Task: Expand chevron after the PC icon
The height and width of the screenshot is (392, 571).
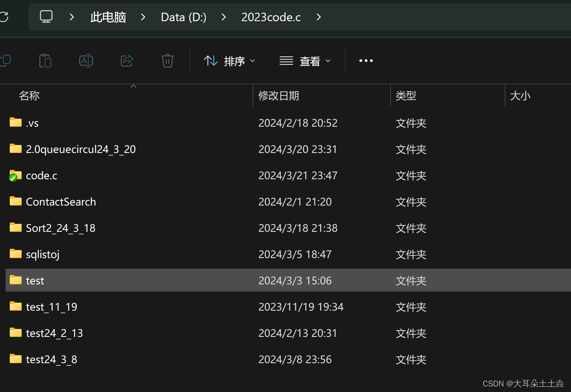Action: point(72,17)
